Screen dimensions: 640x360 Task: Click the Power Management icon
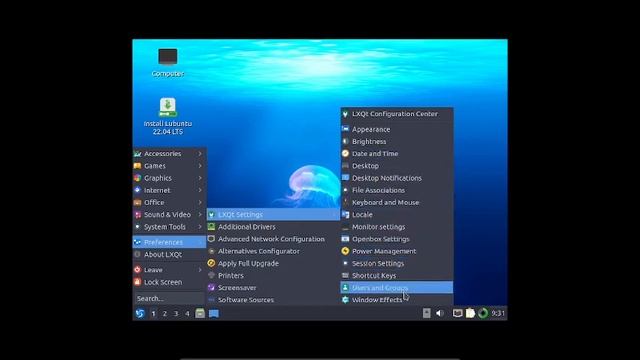(x=345, y=251)
